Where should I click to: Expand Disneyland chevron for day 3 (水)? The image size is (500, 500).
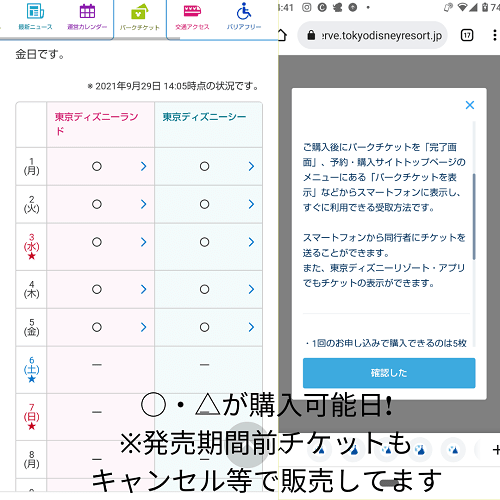coord(144,242)
